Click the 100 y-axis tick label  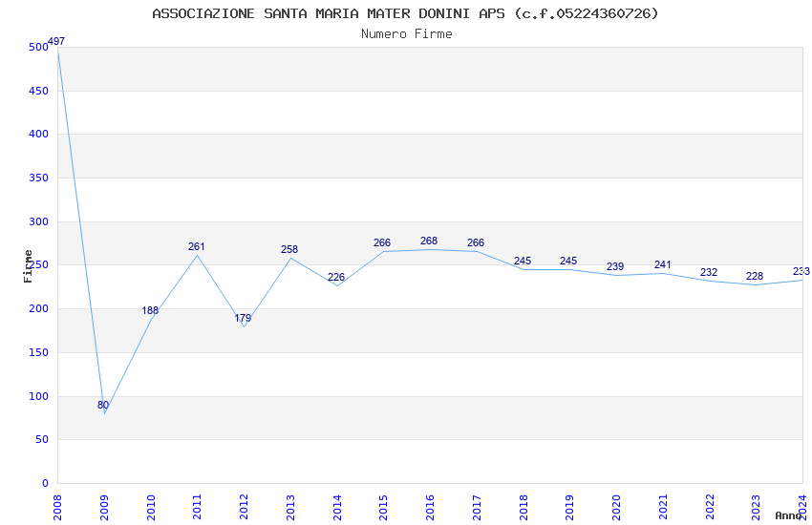pyautogui.click(x=39, y=397)
